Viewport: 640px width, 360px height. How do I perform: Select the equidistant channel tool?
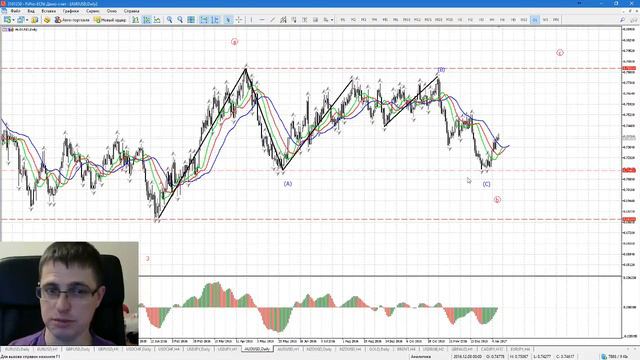[283, 20]
